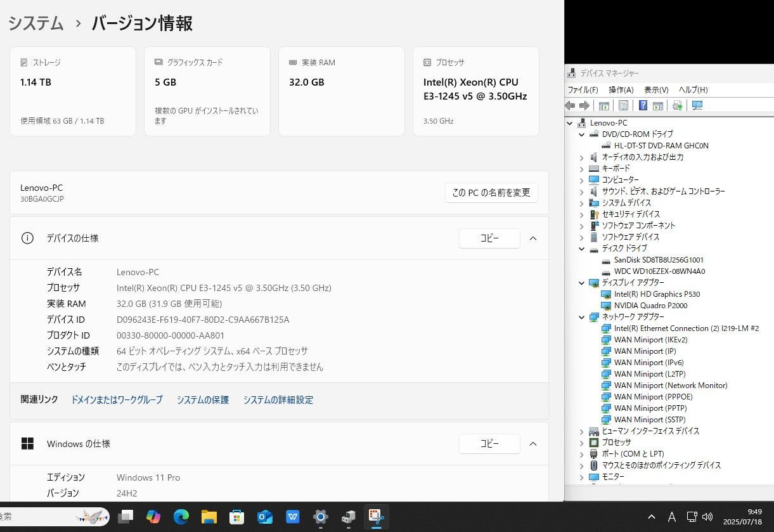774x532 pixels.
Task: Click the back navigation arrow in Device Manager
Action: (569, 105)
